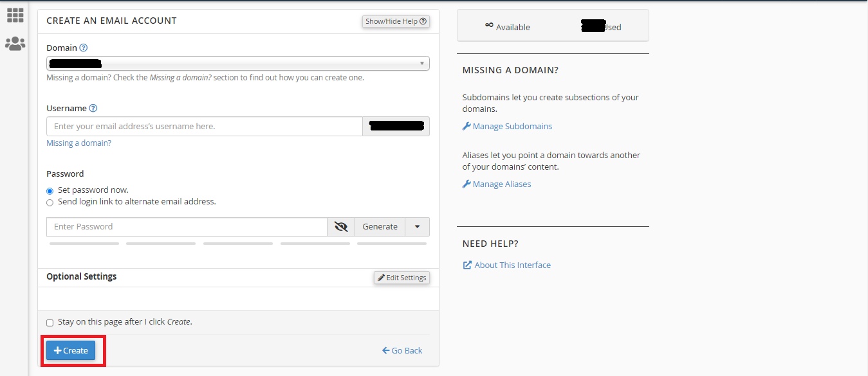Viewport: 868px width, 376px height.
Task: Open the Manage Aliases link
Action: point(497,184)
